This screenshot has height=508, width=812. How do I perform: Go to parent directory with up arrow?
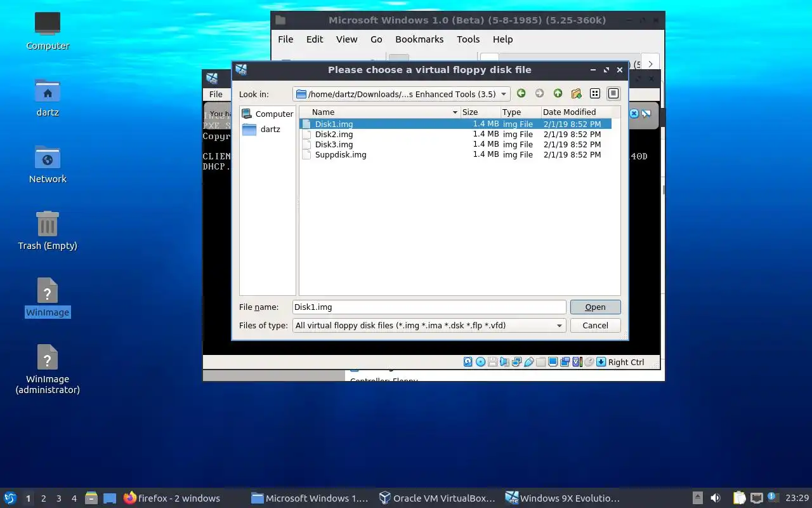click(x=558, y=93)
